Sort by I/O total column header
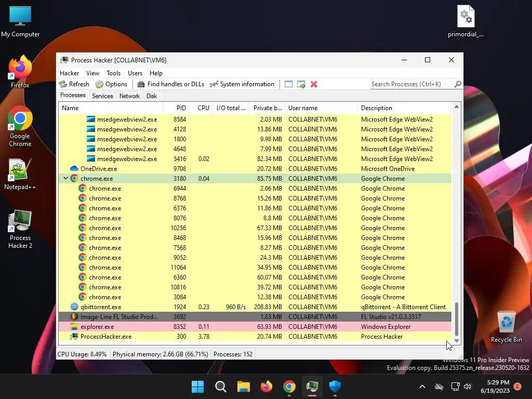 point(230,108)
